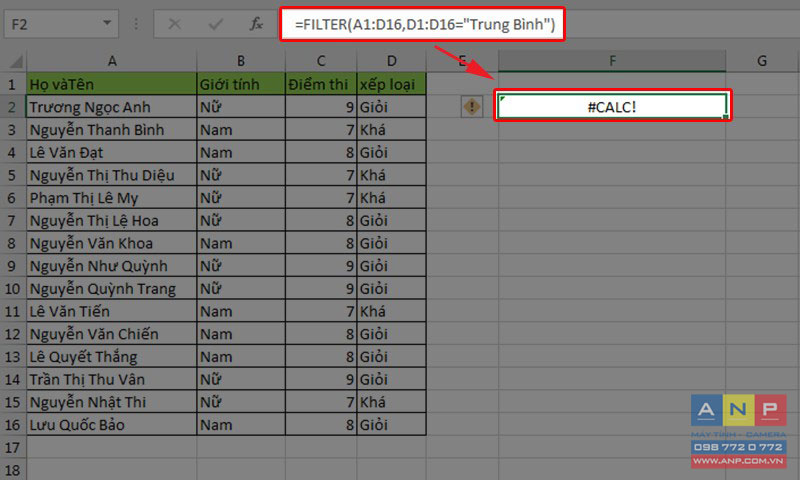Select column F header
The width and height of the screenshot is (800, 480).
pos(612,61)
